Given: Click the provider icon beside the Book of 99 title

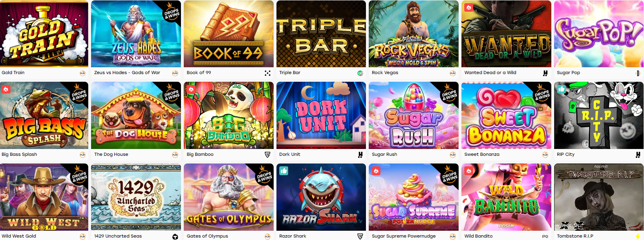Looking at the screenshot, I should click(x=268, y=73).
